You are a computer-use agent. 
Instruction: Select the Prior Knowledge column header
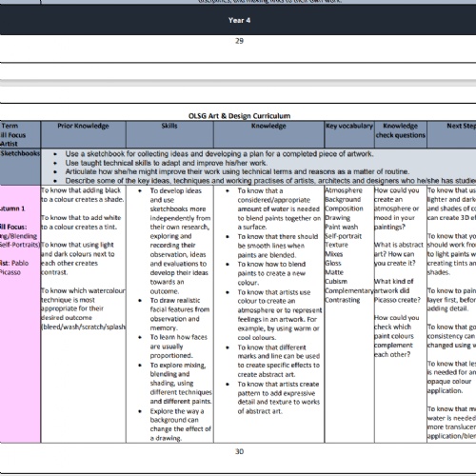83,126
